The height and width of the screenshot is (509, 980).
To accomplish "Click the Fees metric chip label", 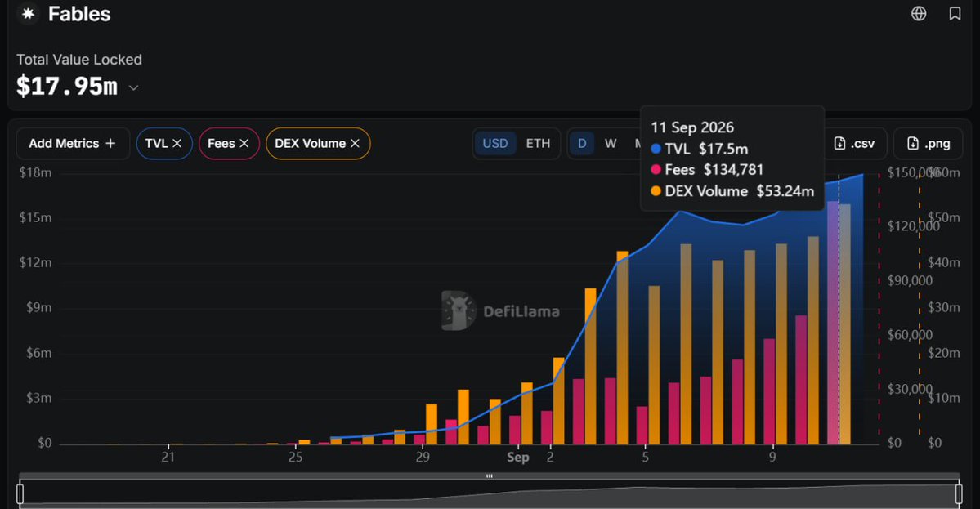I will click(x=222, y=144).
